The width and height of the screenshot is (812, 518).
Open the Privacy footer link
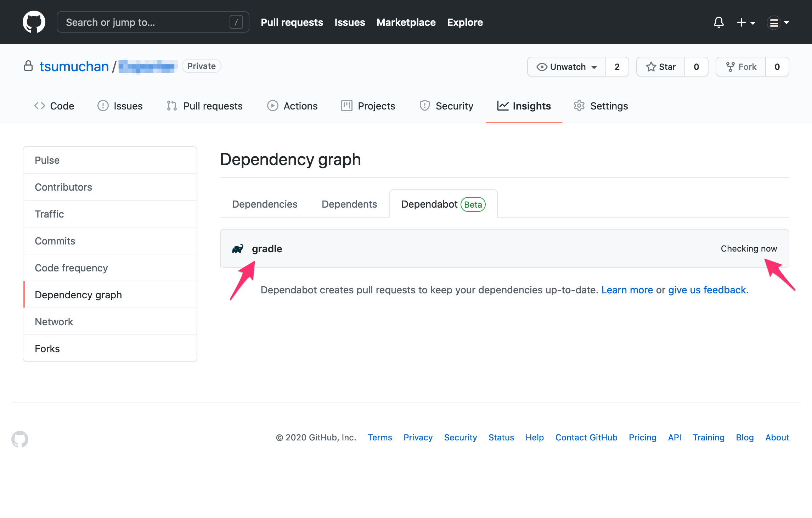(x=418, y=438)
